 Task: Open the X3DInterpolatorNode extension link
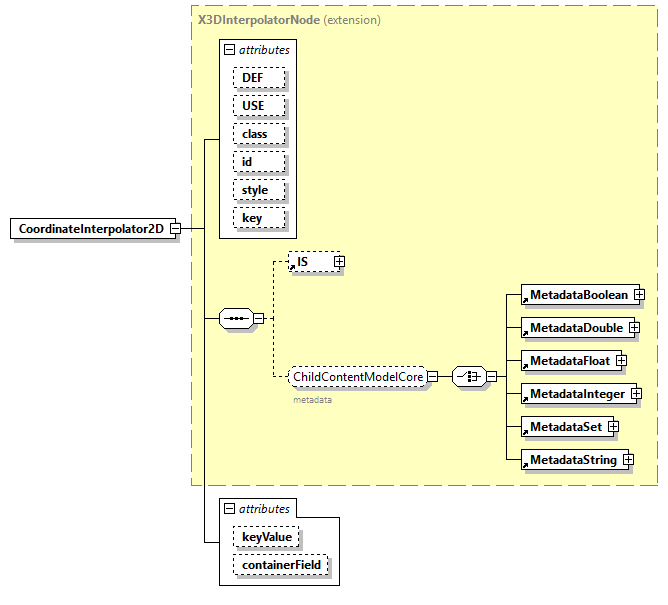258,19
